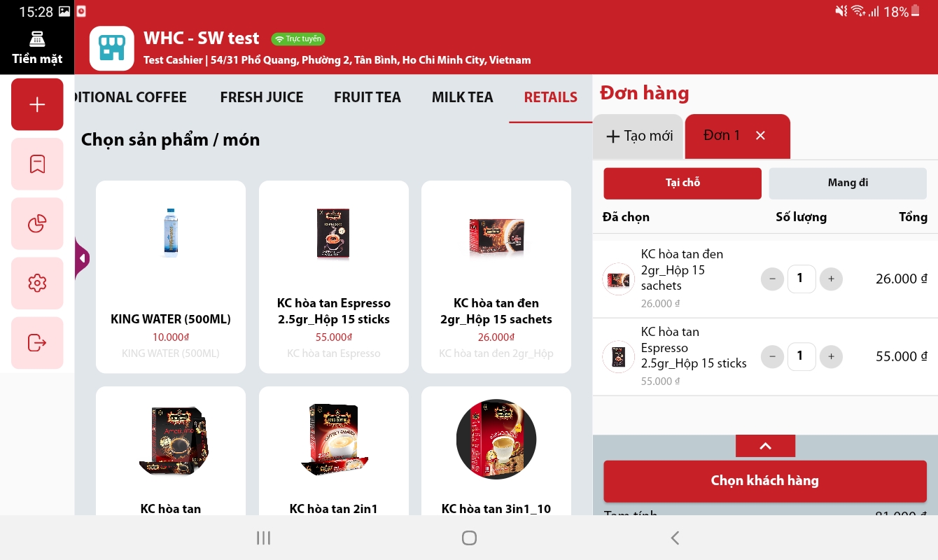Tap the red plus new order icon

[x=37, y=104]
